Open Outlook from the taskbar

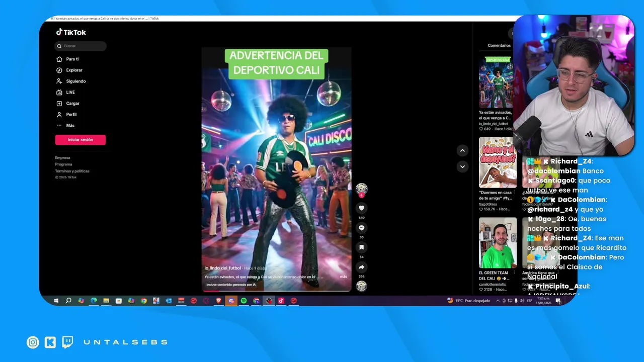[x=169, y=301]
